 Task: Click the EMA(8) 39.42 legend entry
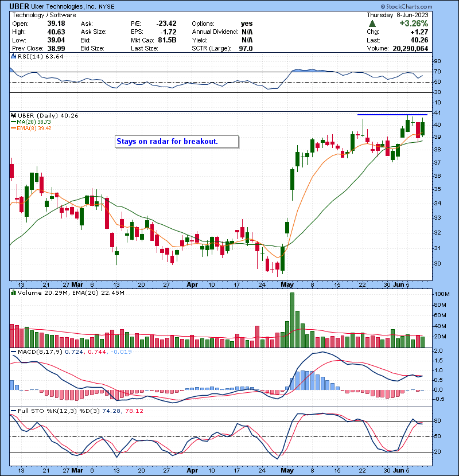click(32, 128)
